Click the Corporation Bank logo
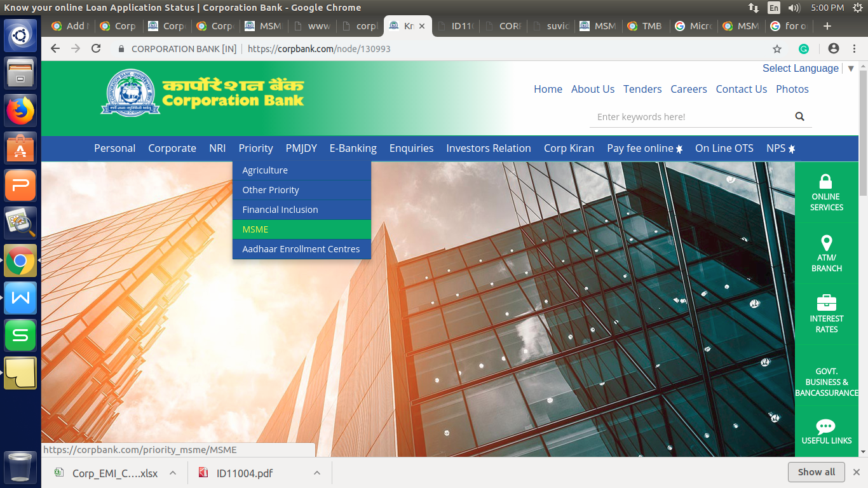The height and width of the screenshot is (488, 868). click(x=203, y=93)
